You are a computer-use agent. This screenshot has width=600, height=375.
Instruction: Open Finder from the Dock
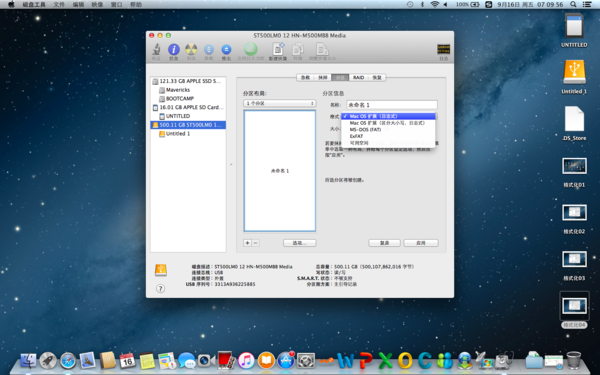pos(28,360)
